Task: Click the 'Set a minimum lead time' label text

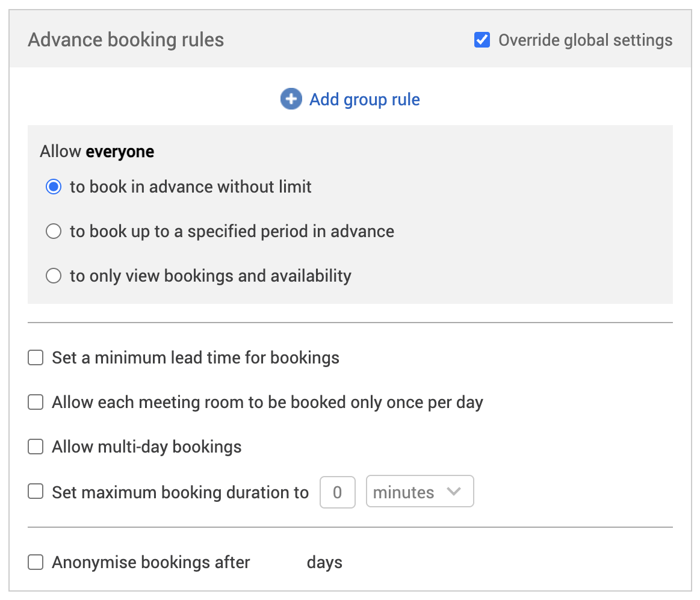Action: 196,358
